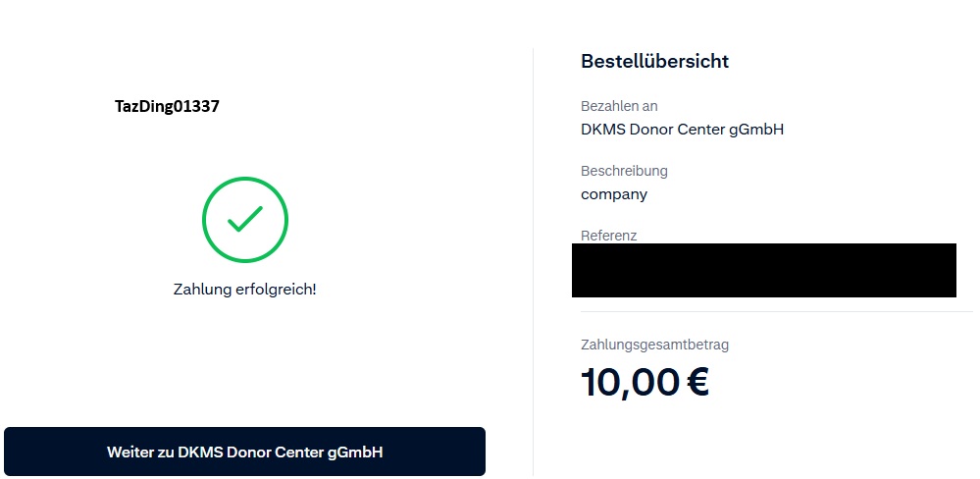
Task: Click the Referenz label
Action: tap(609, 236)
